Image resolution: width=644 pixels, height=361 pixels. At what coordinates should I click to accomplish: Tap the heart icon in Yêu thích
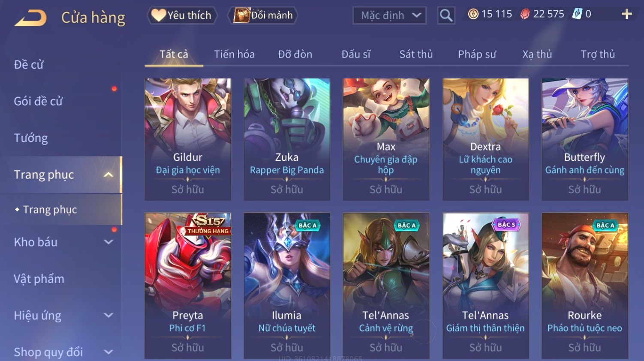click(158, 15)
